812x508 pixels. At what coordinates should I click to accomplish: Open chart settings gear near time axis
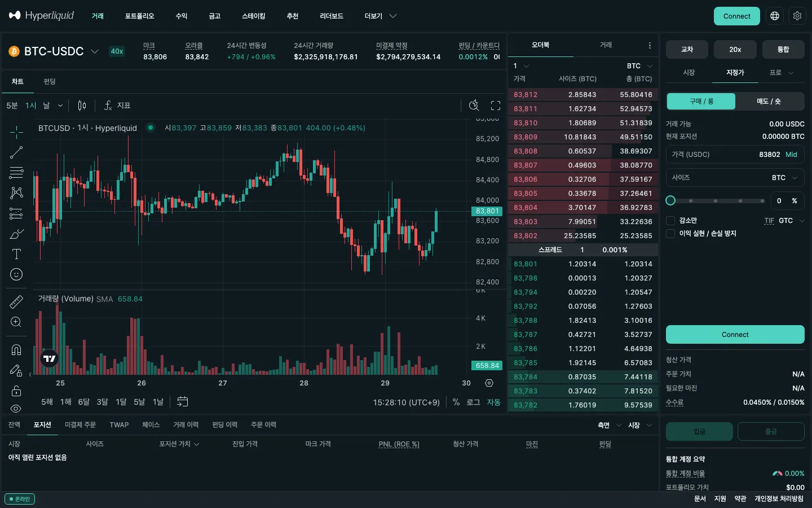pos(489,383)
